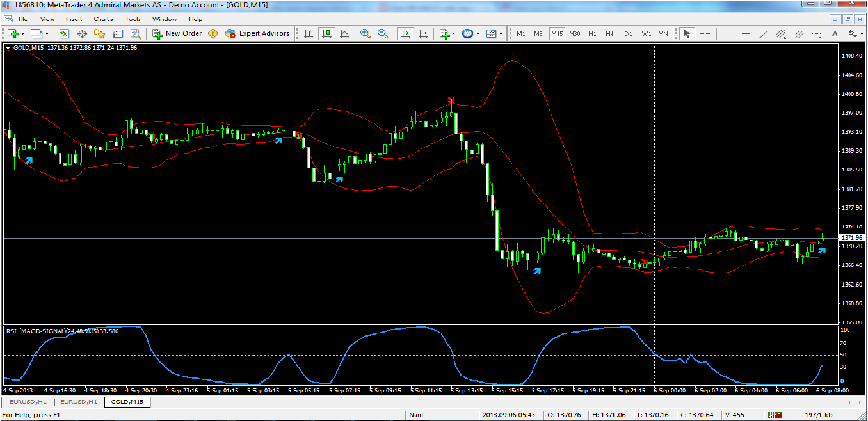Viewport: 868px width, 421px height.
Task: Select the crosshair tool
Action: pos(705,33)
